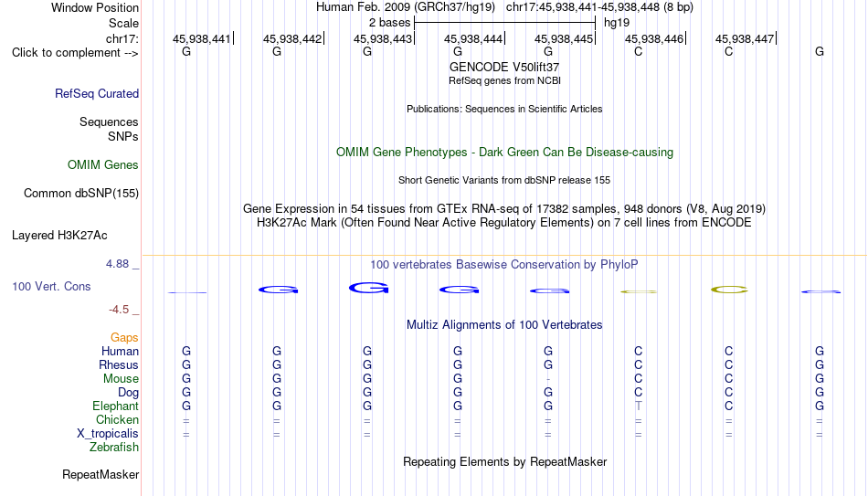Select the Rhesus species label

click(119, 364)
